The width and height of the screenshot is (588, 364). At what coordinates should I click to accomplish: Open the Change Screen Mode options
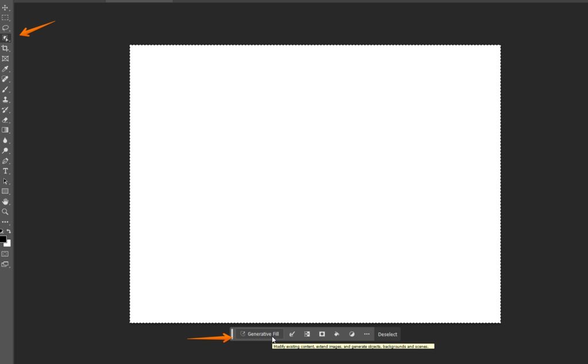[5, 264]
